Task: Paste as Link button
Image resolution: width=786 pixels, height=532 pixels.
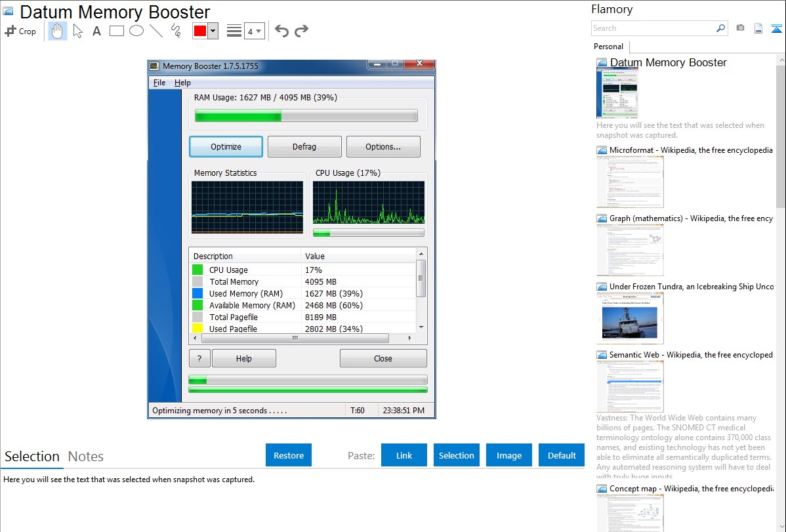Action: (404, 455)
